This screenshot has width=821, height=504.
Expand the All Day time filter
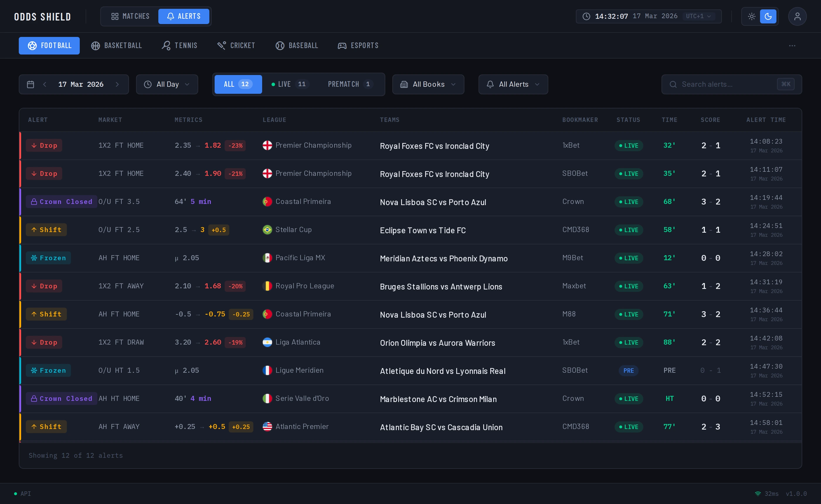pyautogui.click(x=167, y=84)
